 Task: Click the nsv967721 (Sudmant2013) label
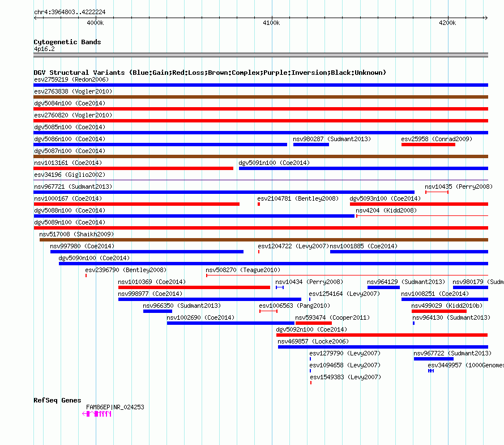(x=73, y=187)
